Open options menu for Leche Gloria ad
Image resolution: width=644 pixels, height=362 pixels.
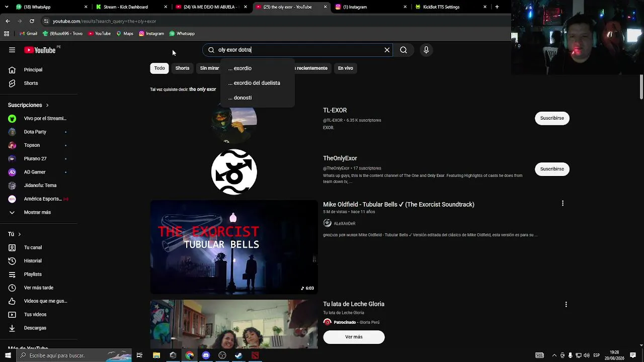point(566,305)
